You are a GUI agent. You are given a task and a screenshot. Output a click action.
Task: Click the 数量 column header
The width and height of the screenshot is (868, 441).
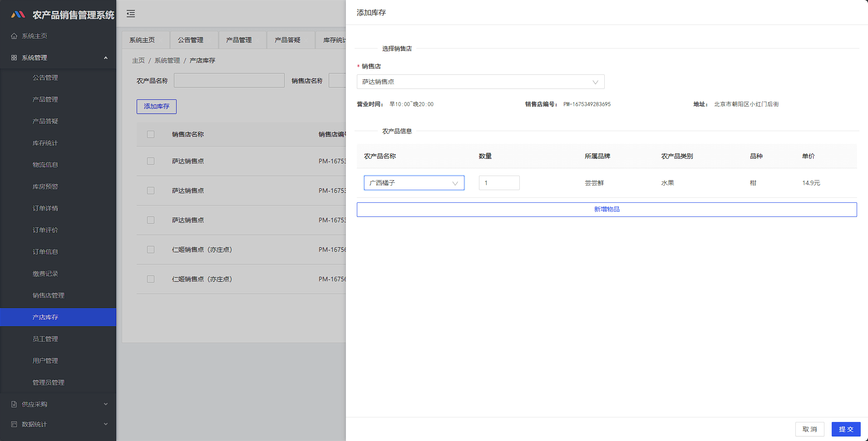(x=485, y=156)
